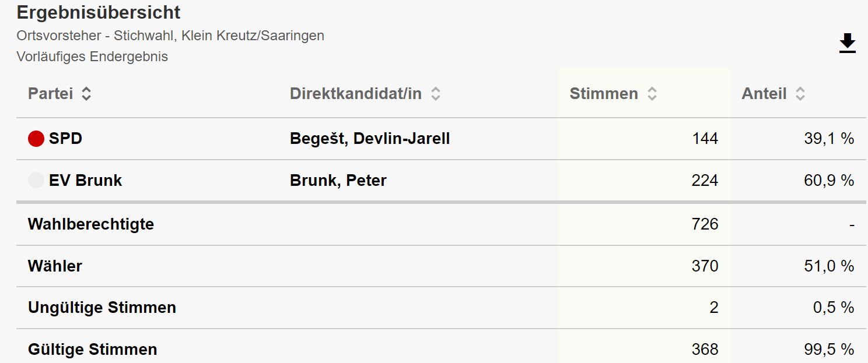Select candidate Begešt, Devlin-Jarell

pyautogui.click(x=370, y=139)
